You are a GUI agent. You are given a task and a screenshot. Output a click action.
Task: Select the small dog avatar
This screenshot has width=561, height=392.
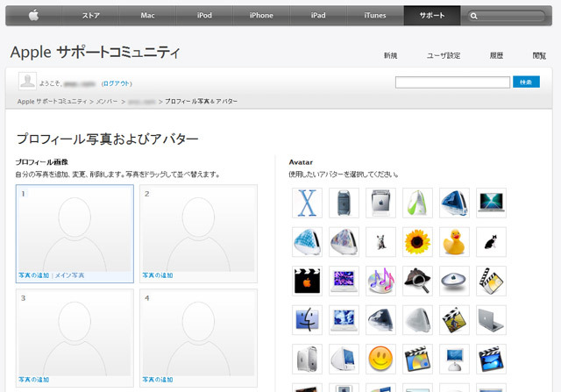(380, 242)
